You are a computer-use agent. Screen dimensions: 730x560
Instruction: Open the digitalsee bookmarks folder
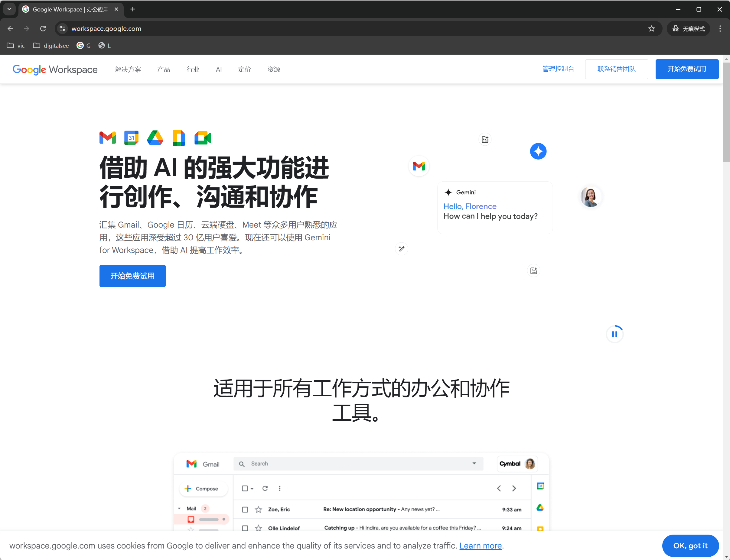(x=51, y=46)
